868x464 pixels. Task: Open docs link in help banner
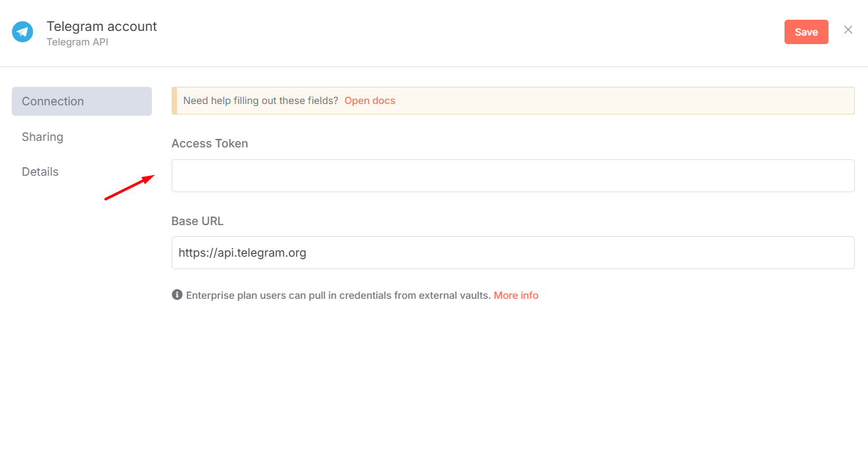coord(370,101)
